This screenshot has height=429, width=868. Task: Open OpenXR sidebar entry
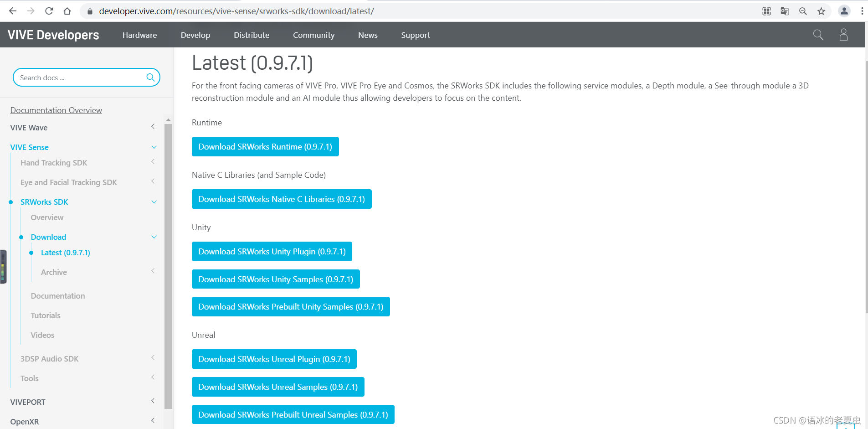(25, 422)
